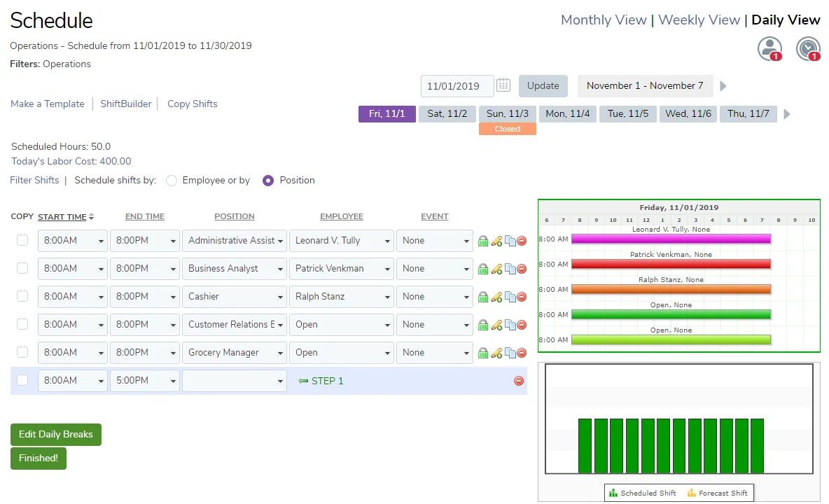Select the Position radio option
The image size is (829, 504).
268,181
